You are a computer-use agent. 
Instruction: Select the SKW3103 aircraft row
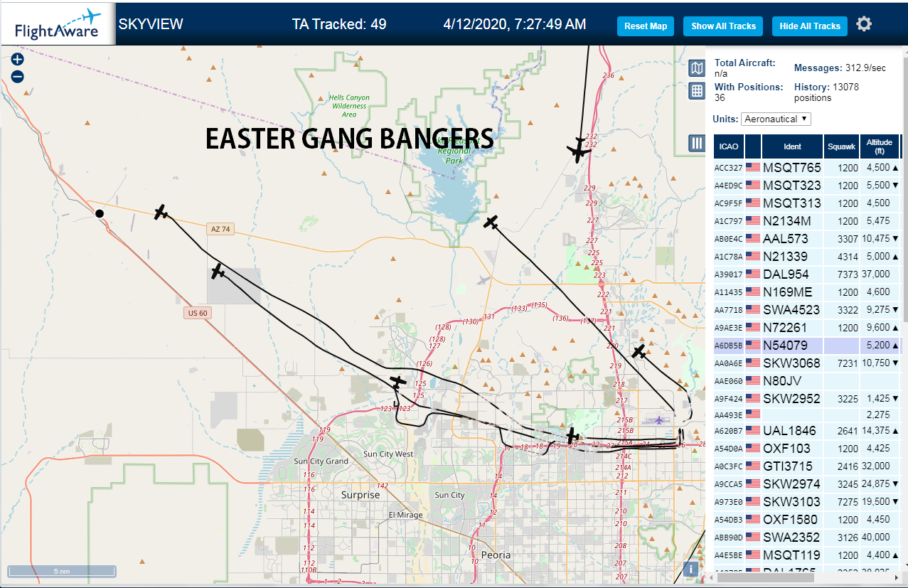click(x=807, y=501)
